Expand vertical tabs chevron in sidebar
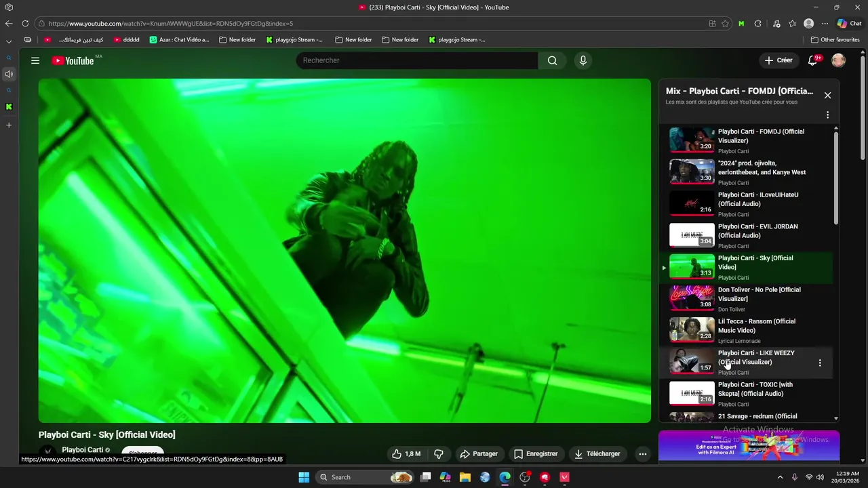Image resolution: width=868 pixels, height=488 pixels. pyautogui.click(x=9, y=41)
